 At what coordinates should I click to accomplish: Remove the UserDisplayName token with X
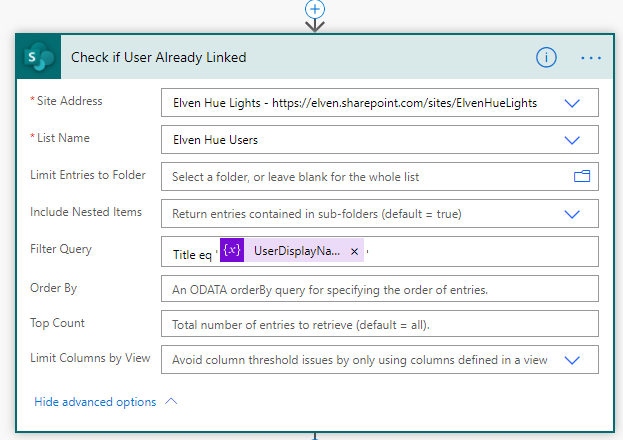354,251
